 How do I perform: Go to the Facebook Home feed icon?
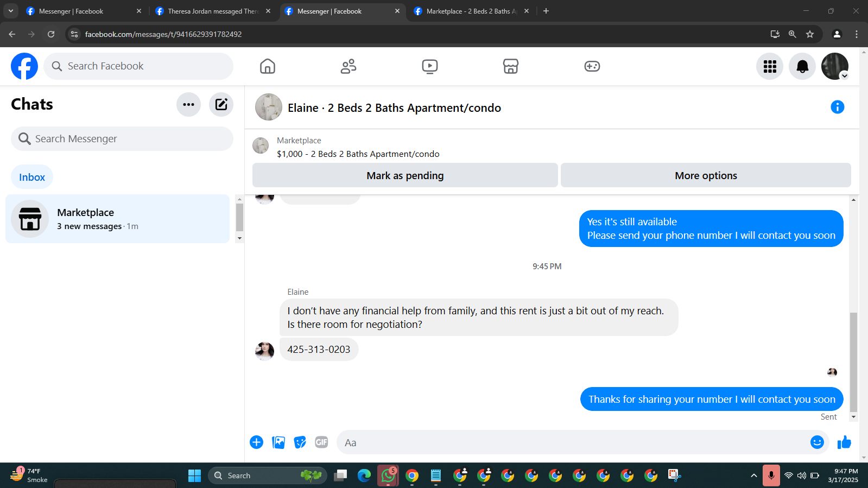pyautogui.click(x=268, y=66)
